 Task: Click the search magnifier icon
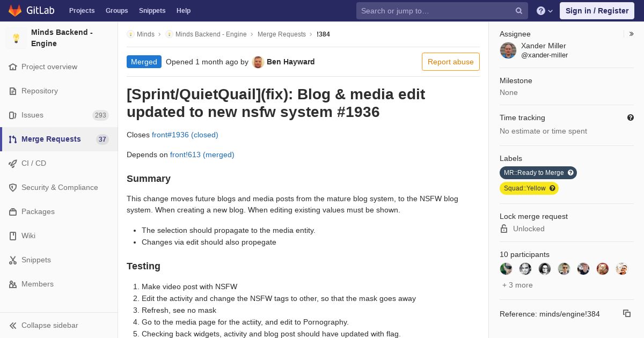[519, 11]
